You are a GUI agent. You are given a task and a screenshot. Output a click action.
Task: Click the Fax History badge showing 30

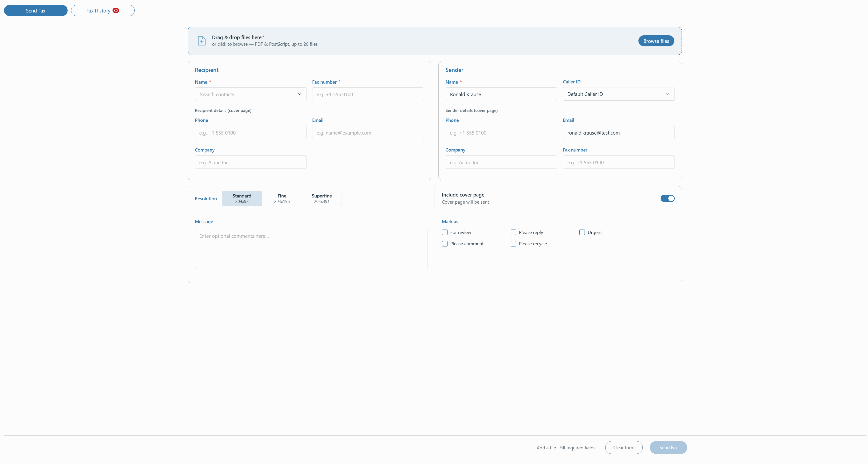click(116, 10)
